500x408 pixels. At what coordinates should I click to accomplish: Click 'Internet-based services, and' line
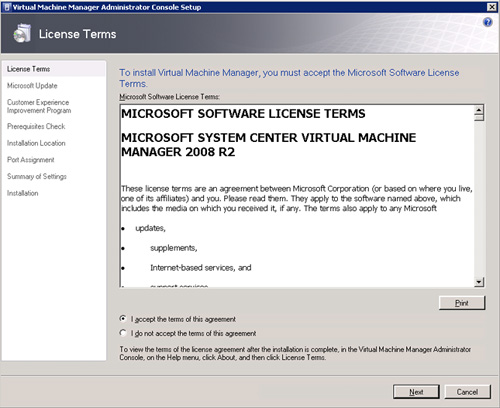coord(201,268)
